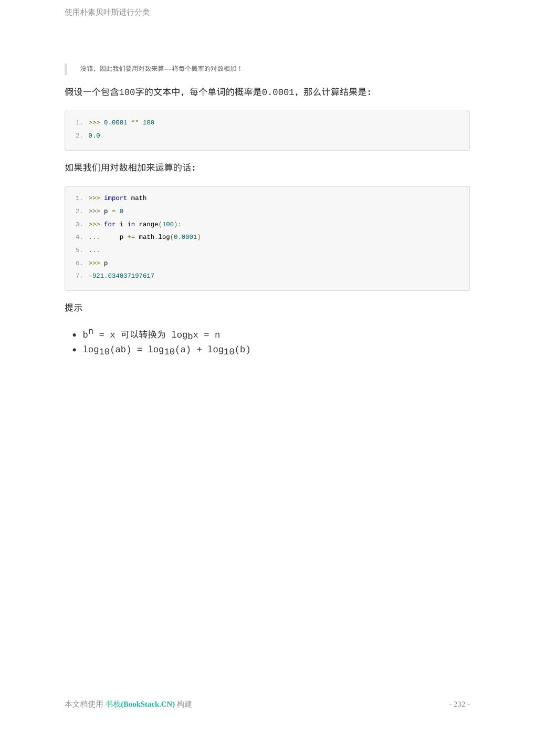Click the quoted note beginning 没错
The width and height of the screenshot is (535, 756).
point(161,69)
